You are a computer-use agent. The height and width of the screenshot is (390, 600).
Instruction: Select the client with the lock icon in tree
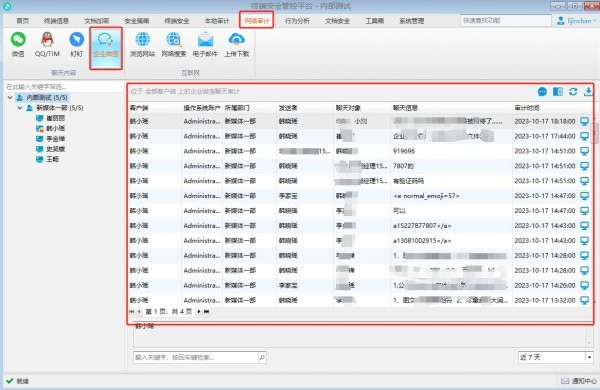(50, 129)
